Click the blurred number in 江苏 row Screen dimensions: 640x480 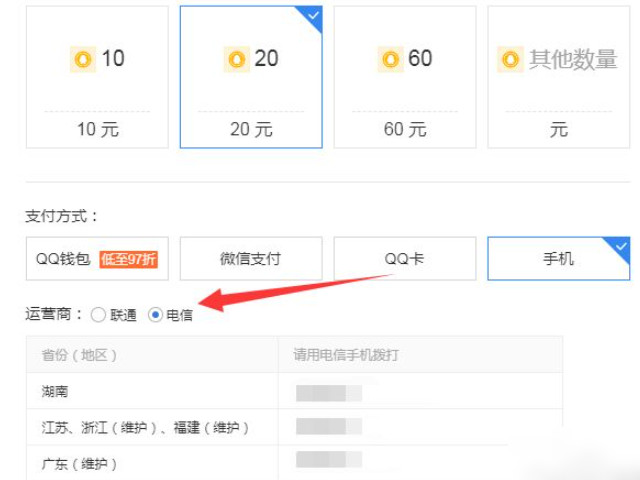329,426
